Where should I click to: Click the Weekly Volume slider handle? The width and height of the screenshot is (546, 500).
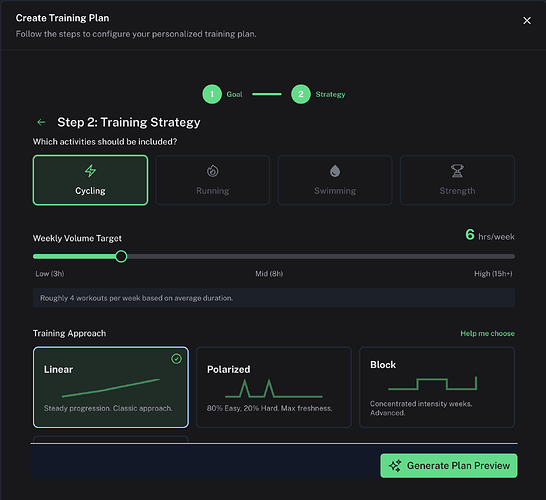(121, 257)
